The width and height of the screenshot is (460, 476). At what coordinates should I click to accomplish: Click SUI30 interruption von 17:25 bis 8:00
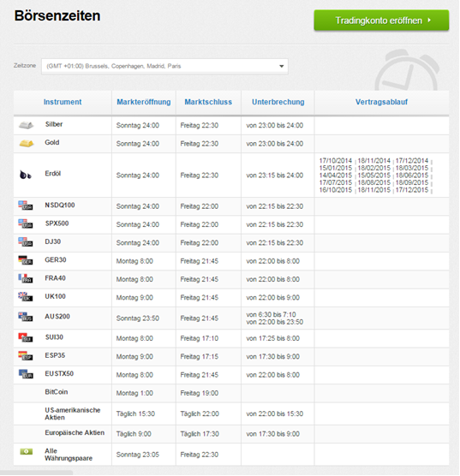coord(273,338)
